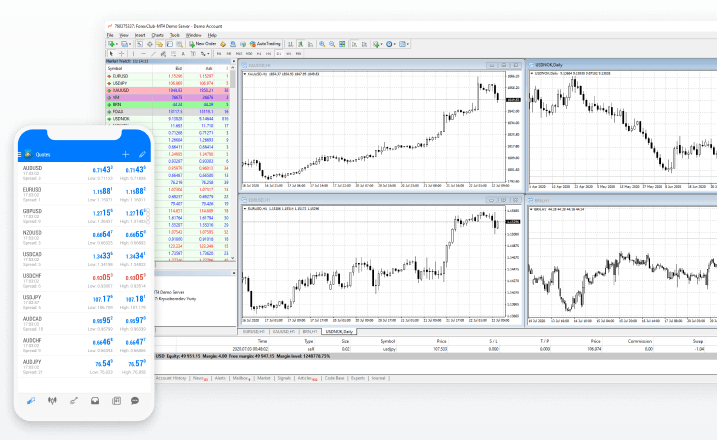The image size is (717, 440).
Task: Toggle Chart Shift icon
Action: (364, 44)
